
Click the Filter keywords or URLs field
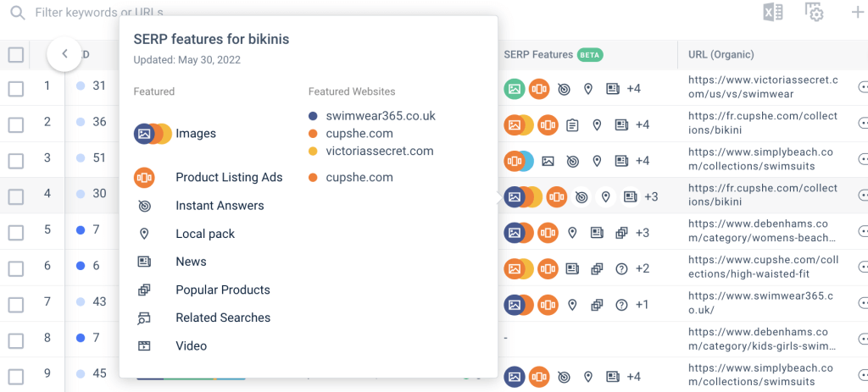[100, 12]
